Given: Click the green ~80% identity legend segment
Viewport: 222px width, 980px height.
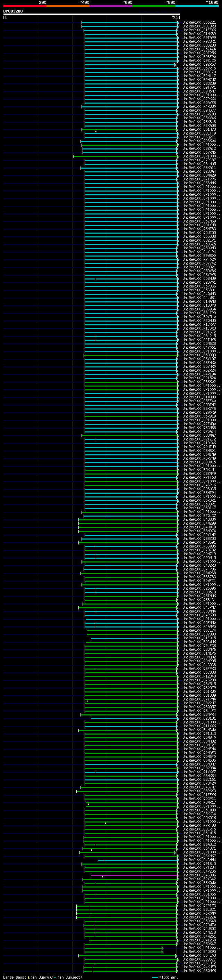Looking at the screenshot, I should tap(154, 6).
